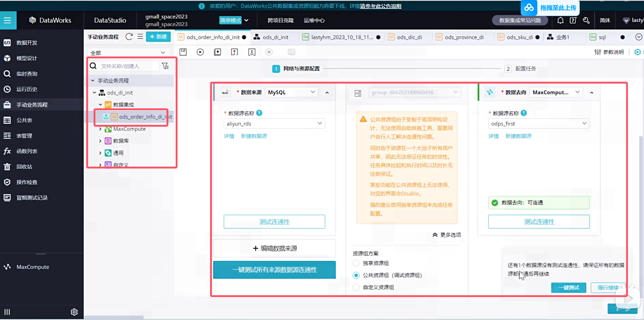Image resolution: width=644 pixels, height=320 pixels.
Task: Click the run play icon in toolbar
Action: pyautogui.click(x=200, y=52)
